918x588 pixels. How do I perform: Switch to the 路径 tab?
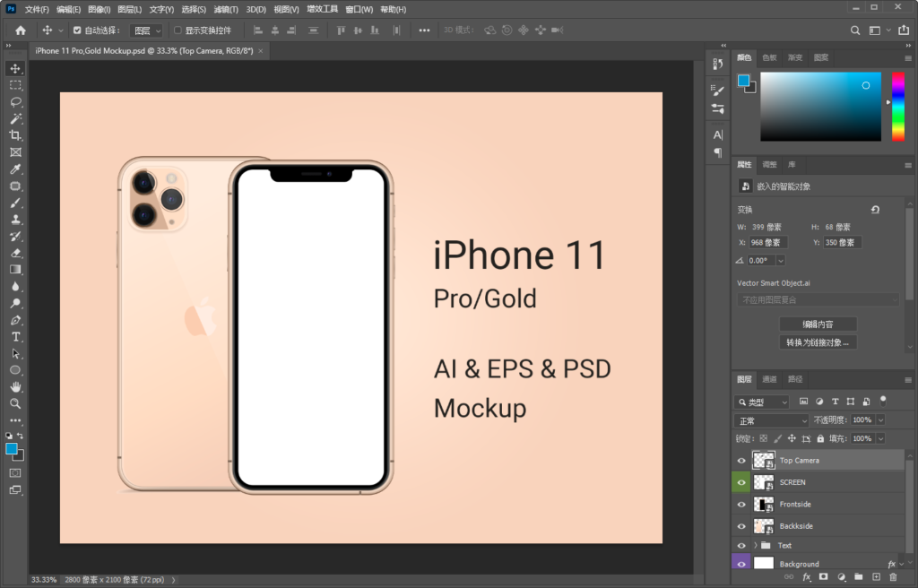[x=795, y=379]
